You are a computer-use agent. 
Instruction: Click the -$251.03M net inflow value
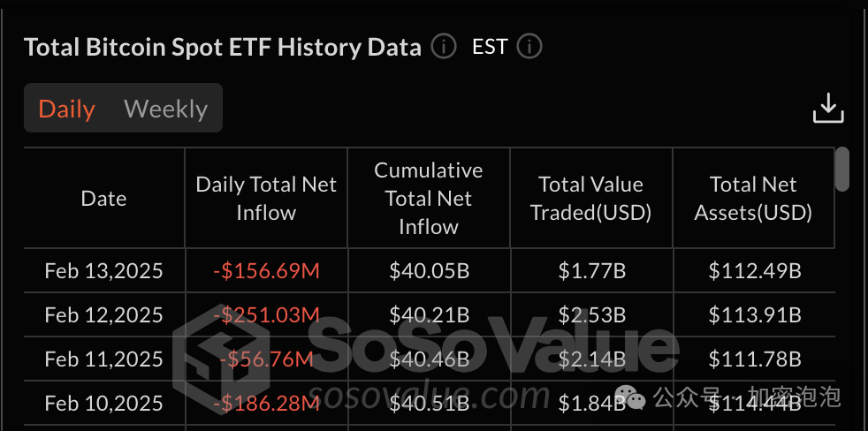click(266, 314)
